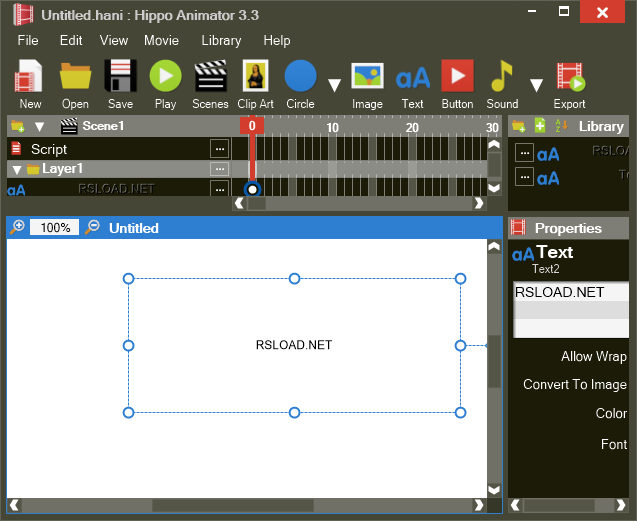Click the RSLOAD.NET text on the stage
Image resolution: width=637 pixels, height=521 pixels.
click(294, 345)
